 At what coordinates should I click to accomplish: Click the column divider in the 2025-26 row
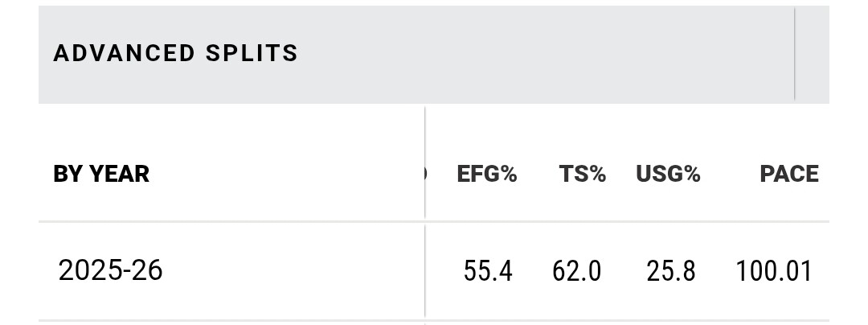(425, 271)
